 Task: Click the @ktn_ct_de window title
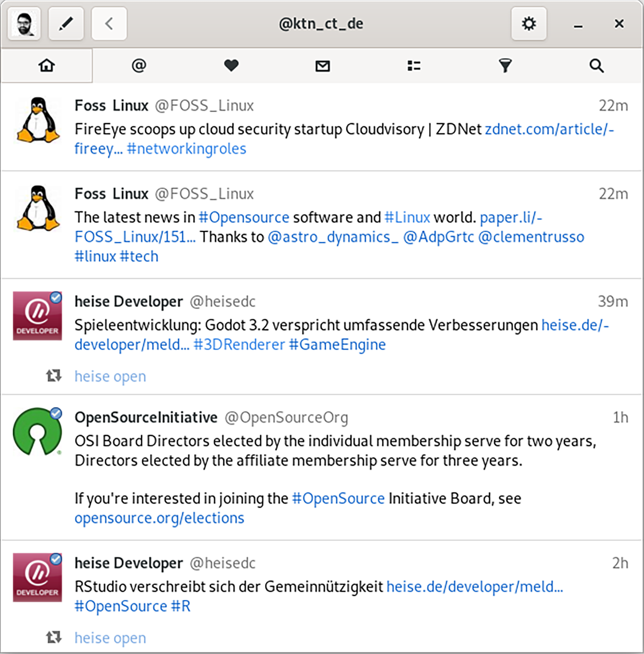pyautogui.click(x=321, y=24)
